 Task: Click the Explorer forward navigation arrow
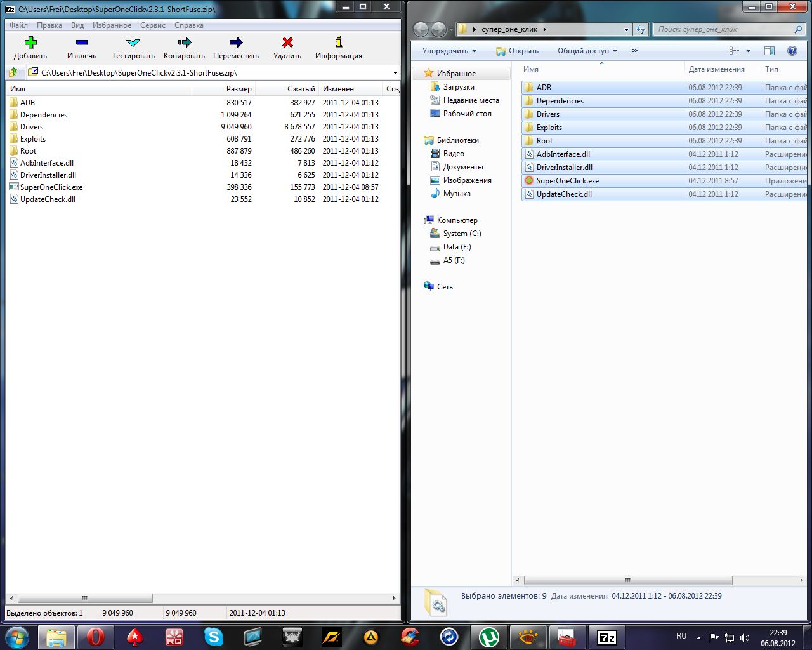point(438,29)
